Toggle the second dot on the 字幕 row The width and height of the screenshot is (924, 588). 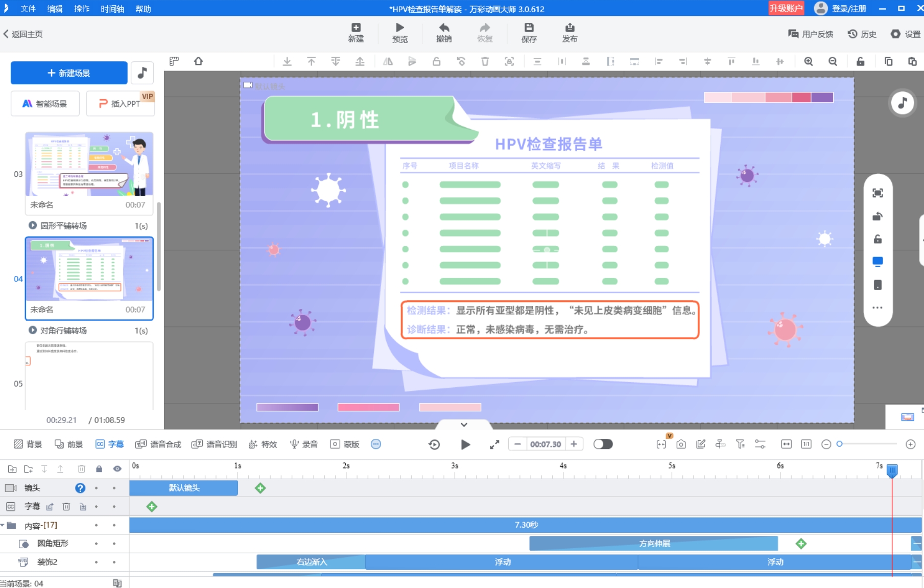pyautogui.click(x=114, y=507)
